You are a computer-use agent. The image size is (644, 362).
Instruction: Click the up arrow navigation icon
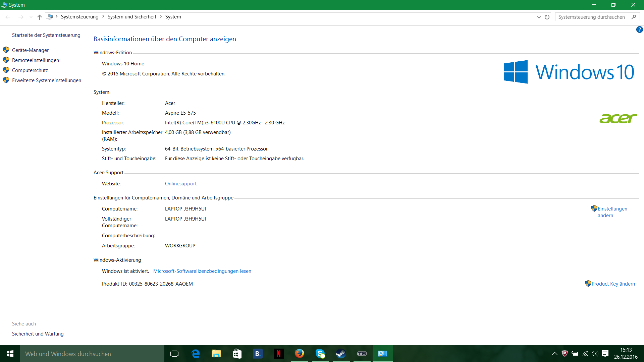coord(40,17)
